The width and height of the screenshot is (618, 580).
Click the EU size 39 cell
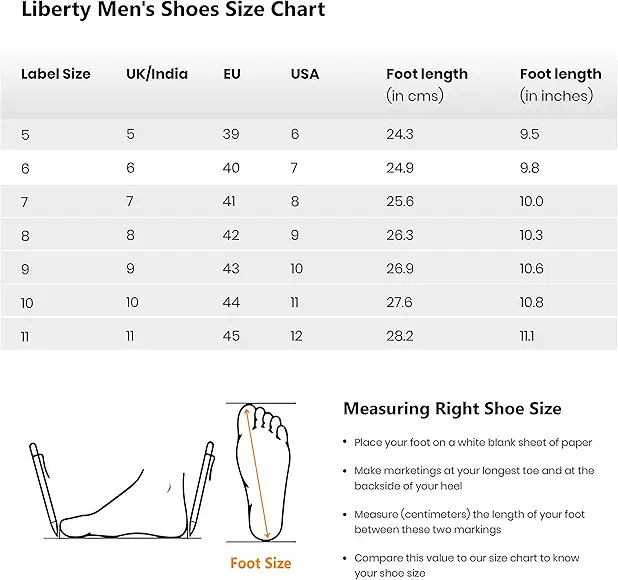click(x=232, y=134)
